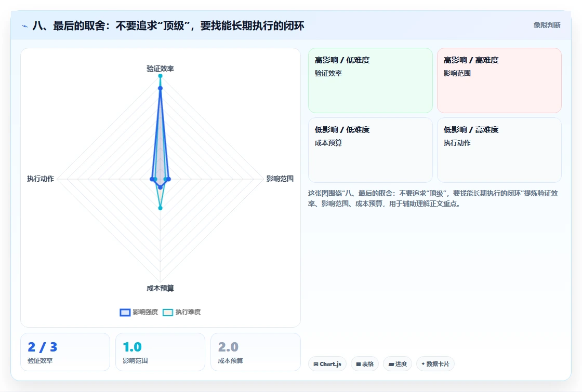Screen dimensions: 582x392
Task: Click the 执行动作 radar axis label
Action: (x=41, y=179)
